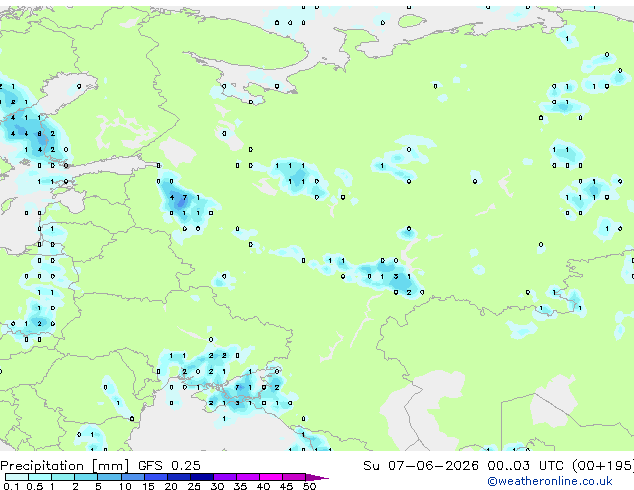The height and width of the screenshot is (490, 634).
Task: Click the date 'Su 07-06-2026'
Action: (421, 466)
